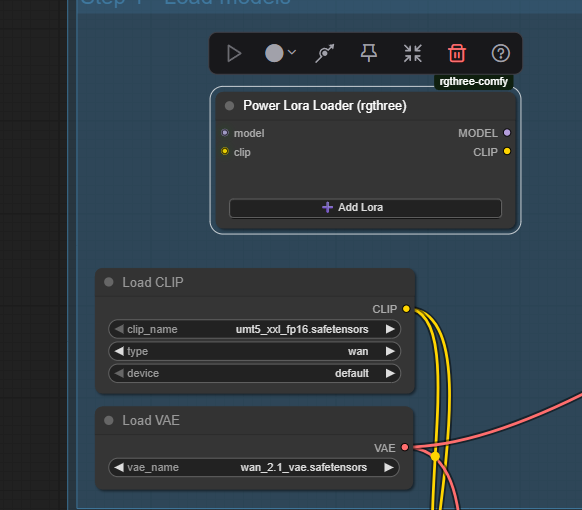
Task: Collapse the node with shrink arrows icon
Action: tap(413, 53)
